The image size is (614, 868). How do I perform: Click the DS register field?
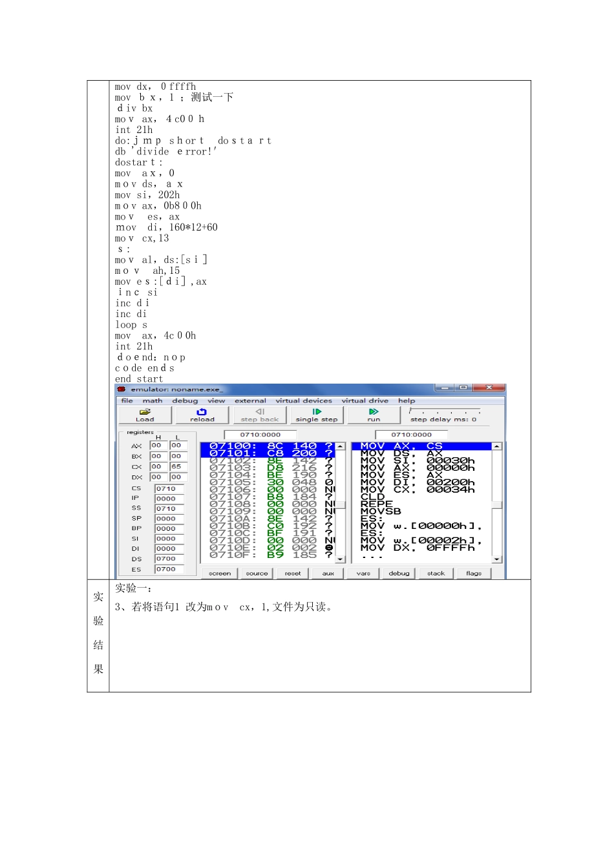click(169, 559)
